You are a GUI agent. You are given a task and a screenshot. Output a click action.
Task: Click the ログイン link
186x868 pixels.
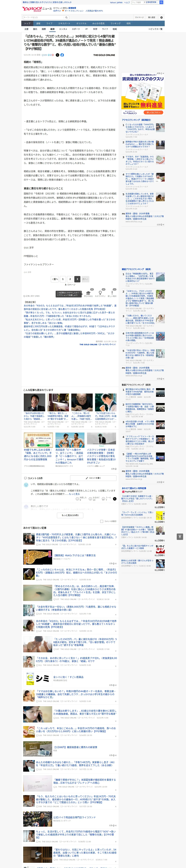[x=57, y=11]
